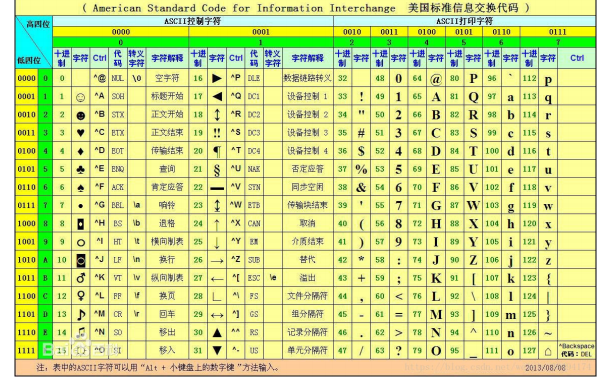Click the left-pointing triangle for decimal 17
This screenshot has height=379, width=607.
[217, 97]
